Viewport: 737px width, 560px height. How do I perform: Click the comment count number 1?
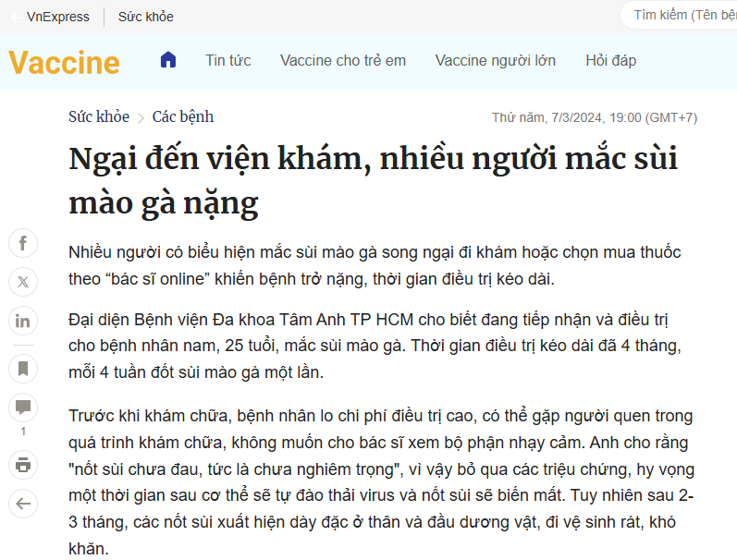[23, 432]
